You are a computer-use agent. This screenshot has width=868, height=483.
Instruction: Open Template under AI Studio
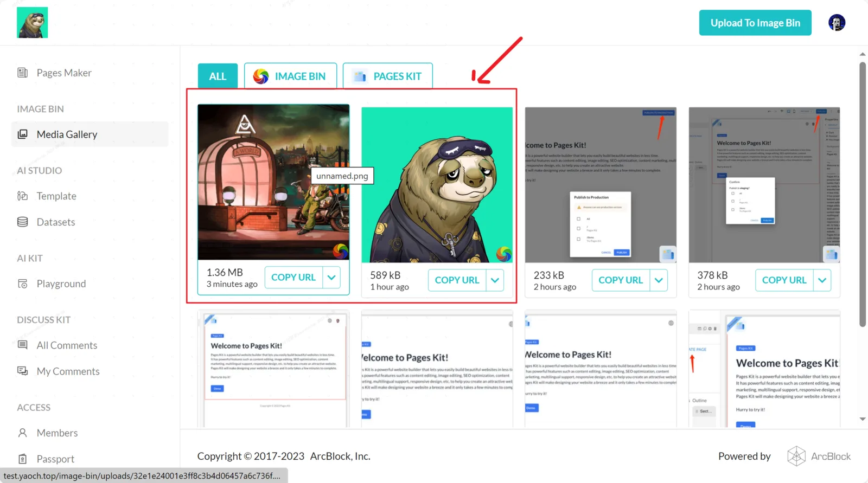pos(90,196)
